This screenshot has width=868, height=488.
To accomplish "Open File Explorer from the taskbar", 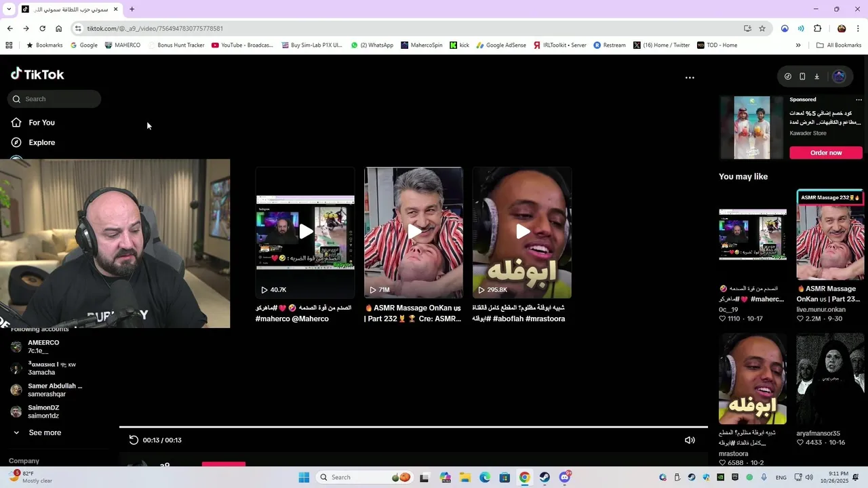I will [x=465, y=477].
